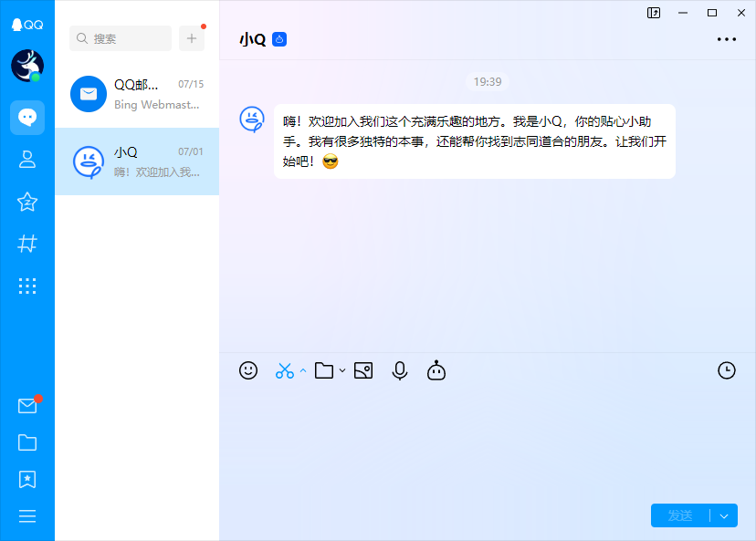Open the Favorites star in the sidebar

coord(27,202)
